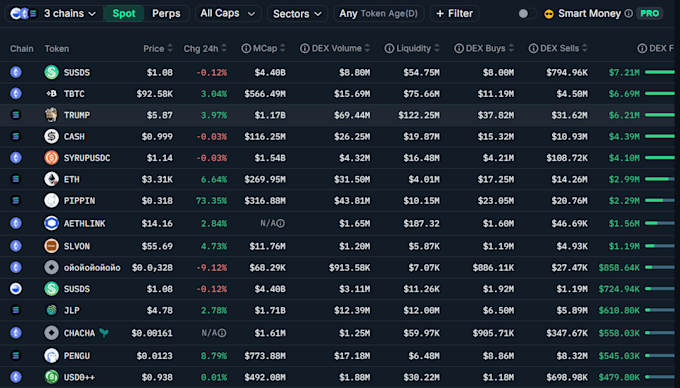This screenshot has width=680, height=388.
Task: Click the Chain column header
Action: point(22,49)
